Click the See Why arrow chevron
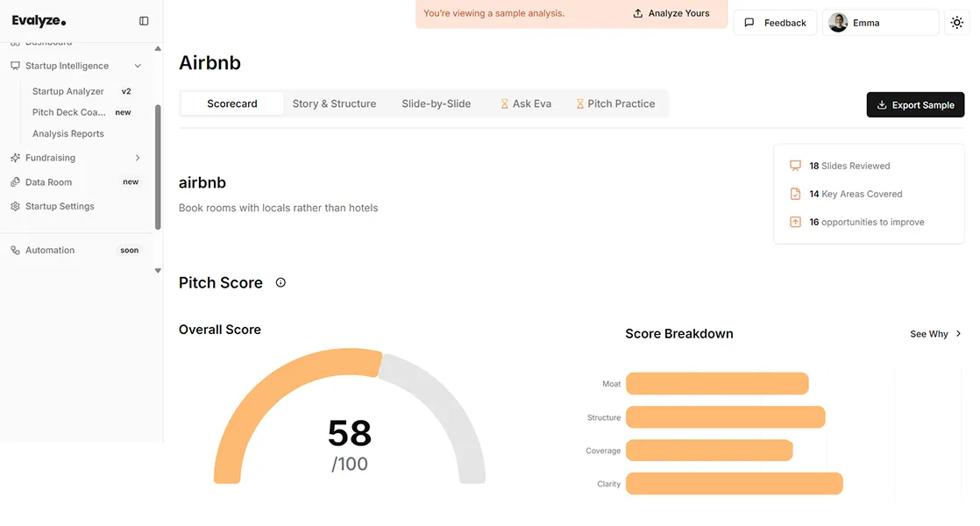Image resolution: width=980 pixels, height=526 pixels. coord(958,334)
